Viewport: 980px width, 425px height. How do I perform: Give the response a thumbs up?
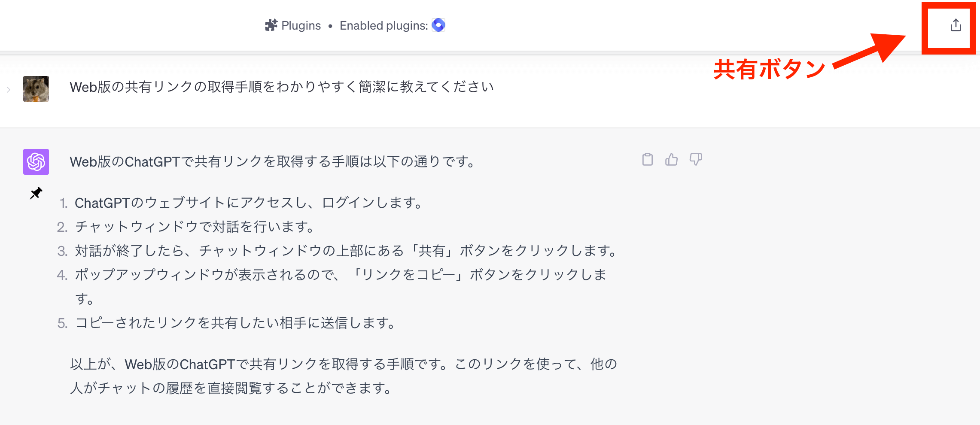point(671,159)
